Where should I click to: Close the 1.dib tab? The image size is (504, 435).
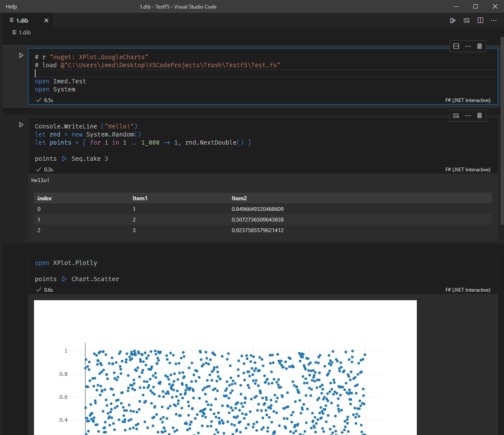[x=46, y=20]
